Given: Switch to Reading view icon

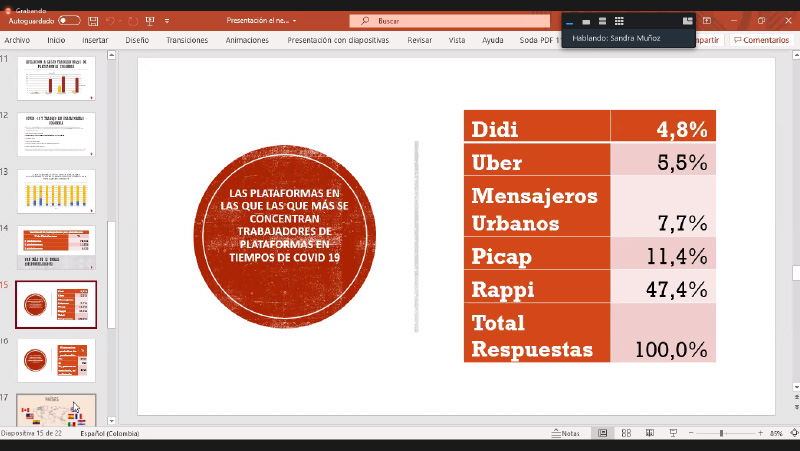Looking at the screenshot, I should coord(649,433).
